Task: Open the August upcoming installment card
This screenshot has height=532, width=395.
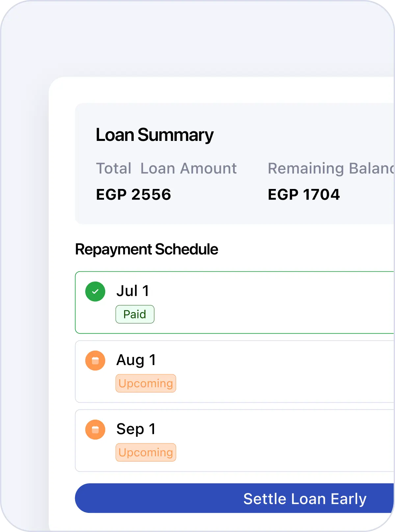Action: 263,372
